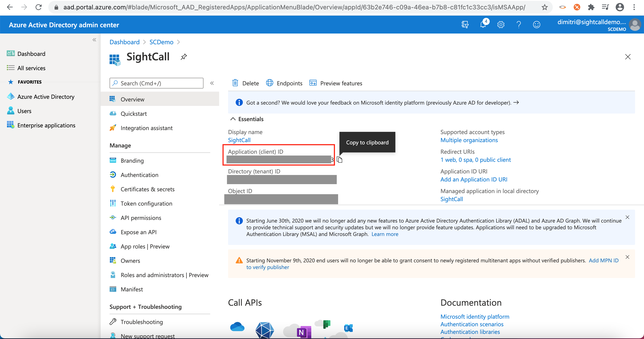This screenshot has width=644, height=339.
Task: Open the notifications bell
Action: [483, 25]
